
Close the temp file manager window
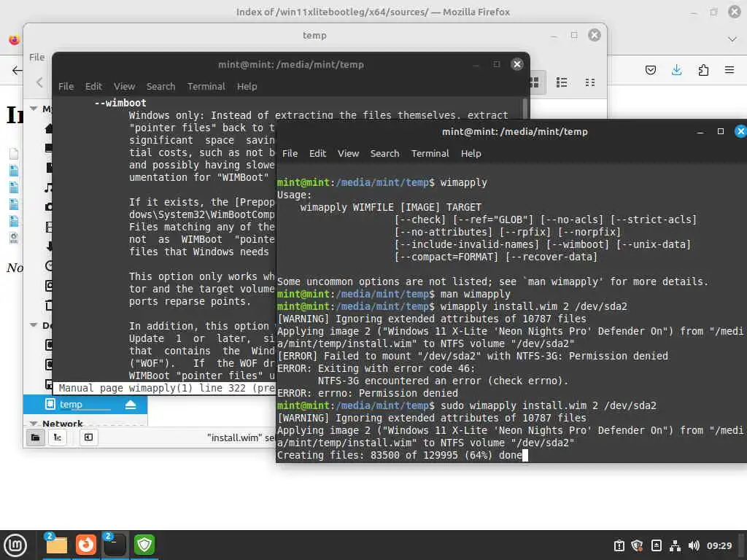coord(594,35)
